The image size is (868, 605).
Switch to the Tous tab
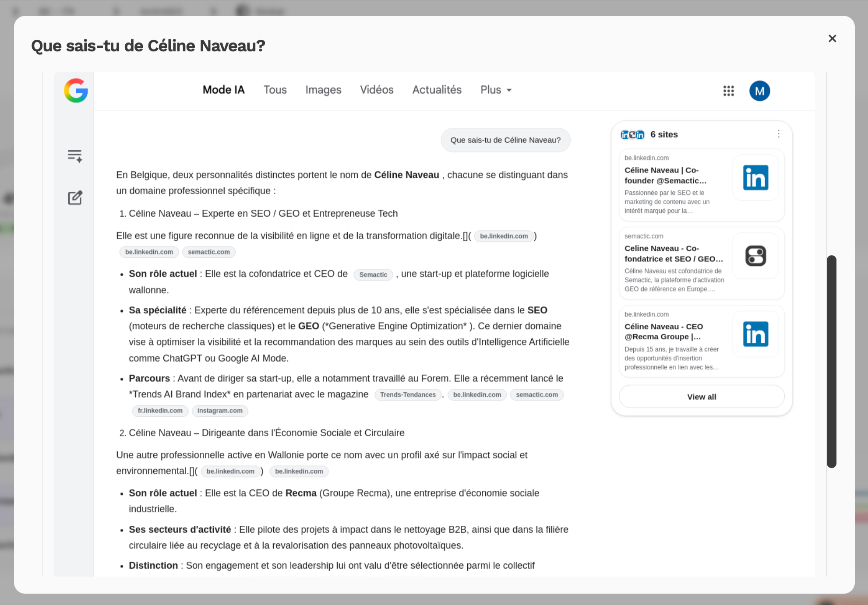pyautogui.click(x=275, y=90)
